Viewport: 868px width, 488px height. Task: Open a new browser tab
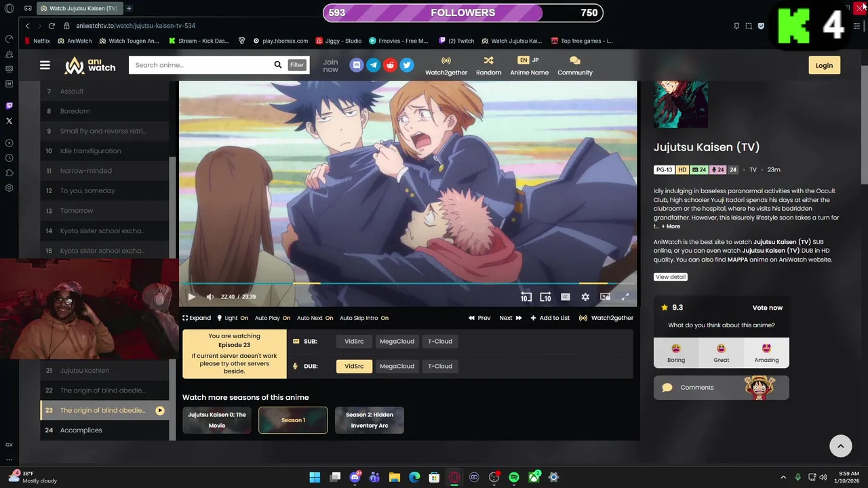(x=129, y=8)
